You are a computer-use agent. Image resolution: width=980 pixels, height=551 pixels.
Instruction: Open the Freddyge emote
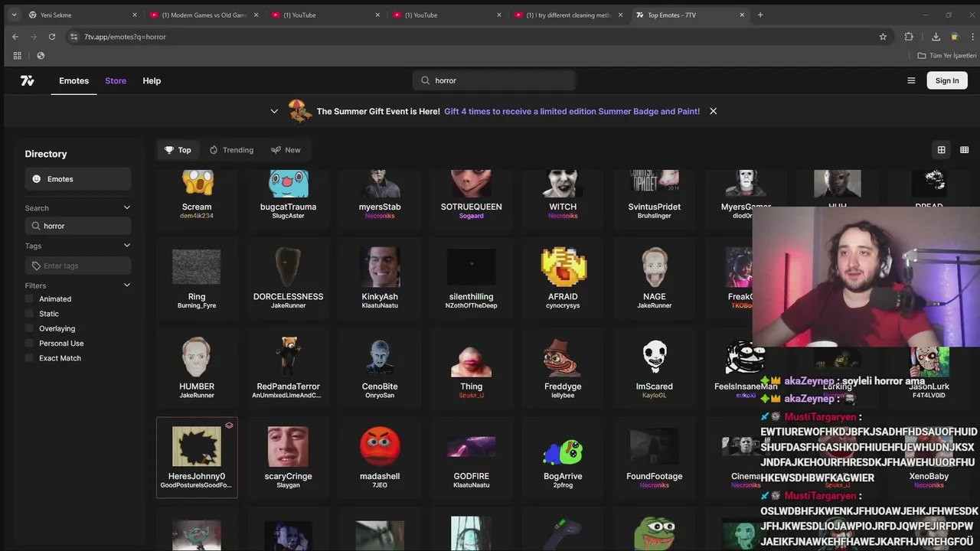pos(563,368)
